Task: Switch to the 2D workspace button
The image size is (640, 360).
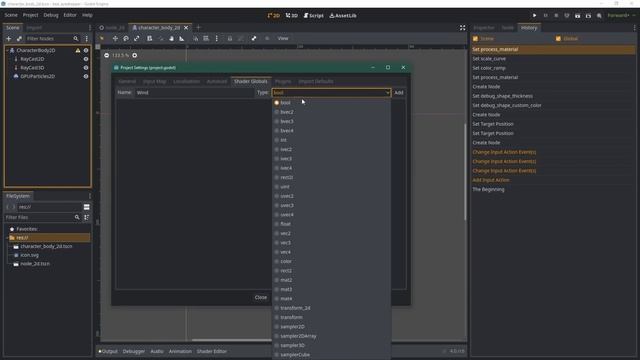Action: tap(273, 16)
